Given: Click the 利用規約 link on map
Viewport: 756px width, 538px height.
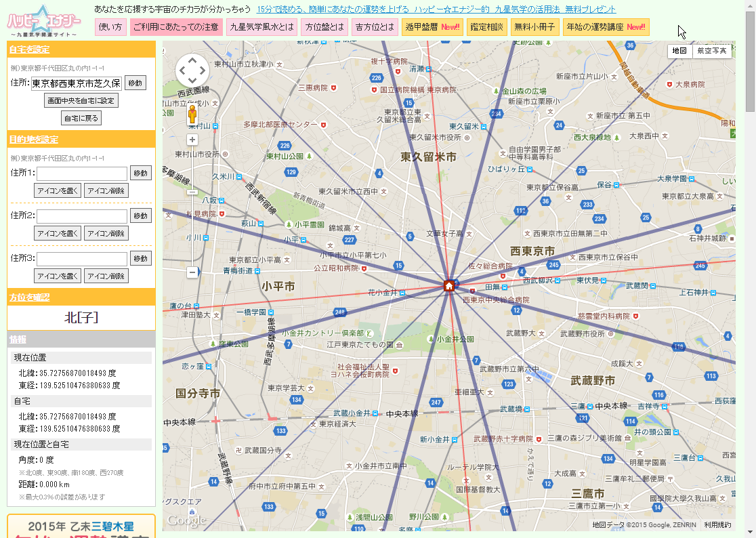Looking at the screenshot, I should pyautogui.click(x=717, y=524).
